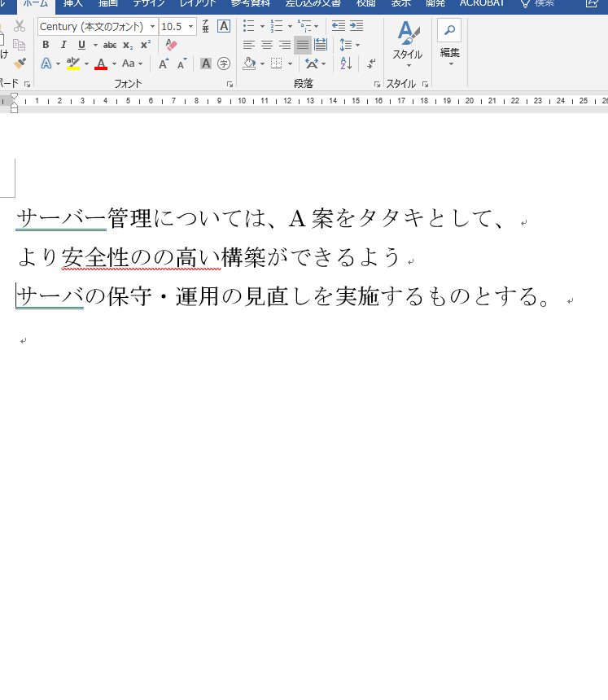
Task: Apply strikethrough to the text
Action: [110, 45]
